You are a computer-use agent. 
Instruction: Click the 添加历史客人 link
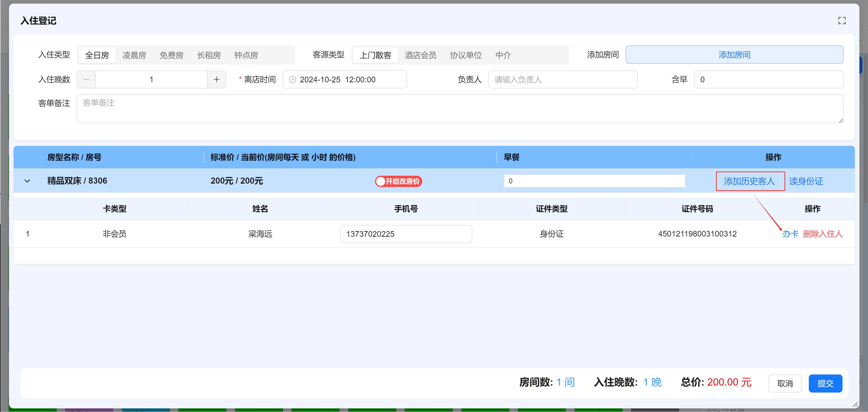tap(749, 181)
